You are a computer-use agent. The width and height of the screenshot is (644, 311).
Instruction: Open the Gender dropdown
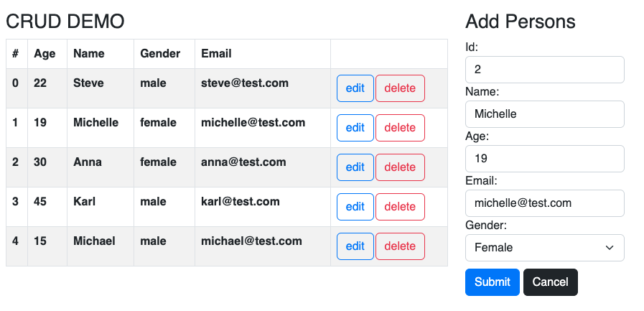pyautogui.click(x=544, y=248)
